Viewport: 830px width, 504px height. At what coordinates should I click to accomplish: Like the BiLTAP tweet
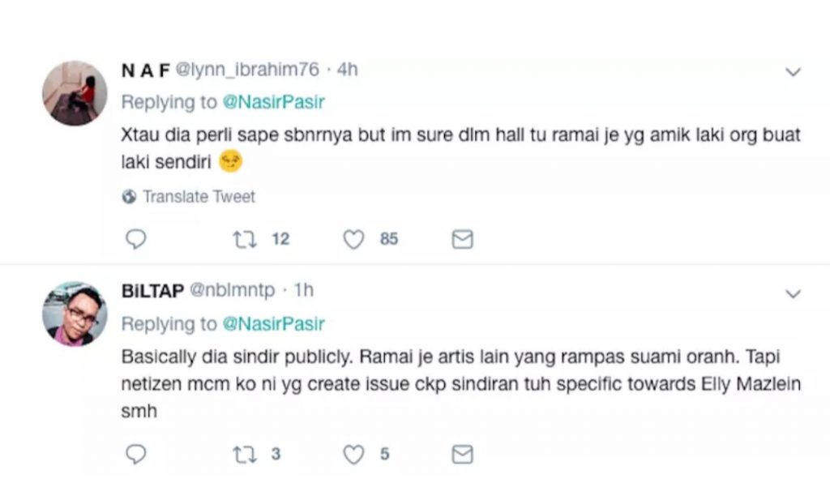tap(353, 455)
